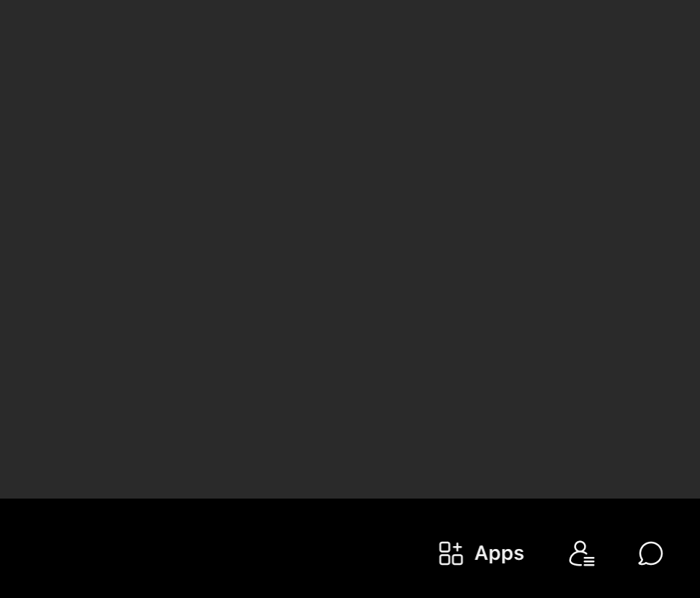Expand the participant roster panel
Screen dimensions: 700x598
point(582,553)
